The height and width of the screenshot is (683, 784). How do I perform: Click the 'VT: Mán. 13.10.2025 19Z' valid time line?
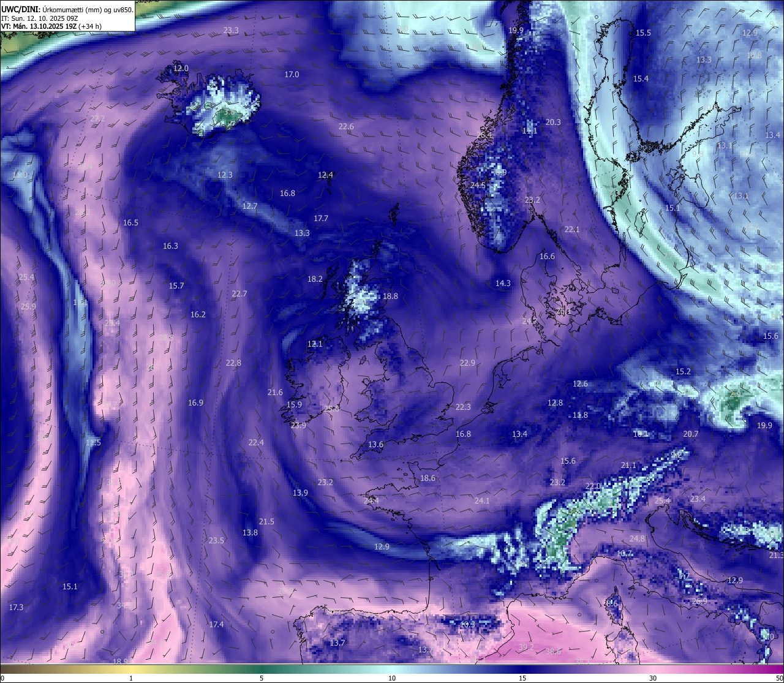coord(51,26)
